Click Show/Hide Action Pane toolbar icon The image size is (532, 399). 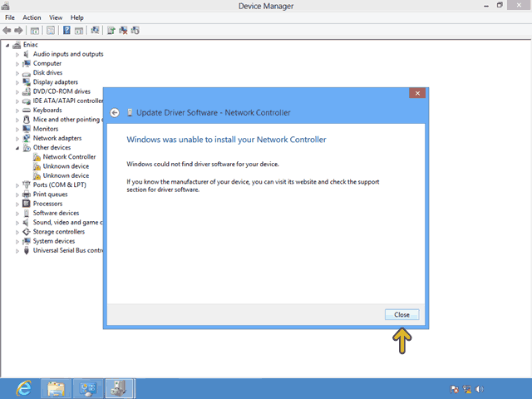(x=79, y=31)
